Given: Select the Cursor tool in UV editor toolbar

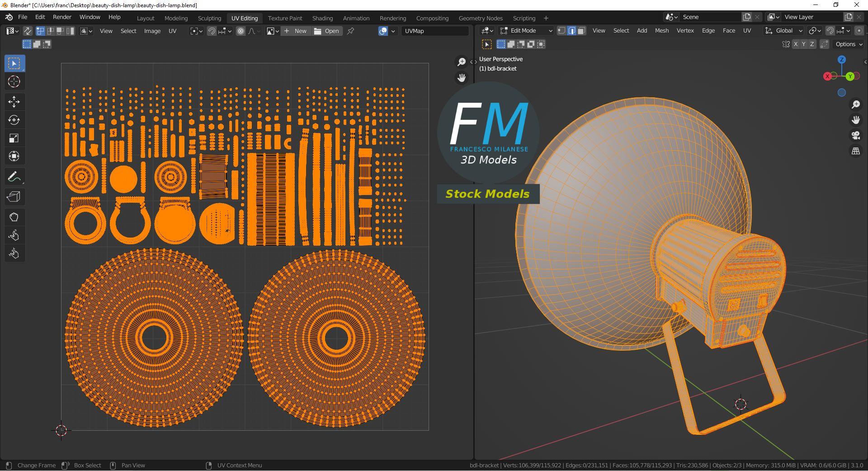Looking at the screenshot, I should 14,82.
